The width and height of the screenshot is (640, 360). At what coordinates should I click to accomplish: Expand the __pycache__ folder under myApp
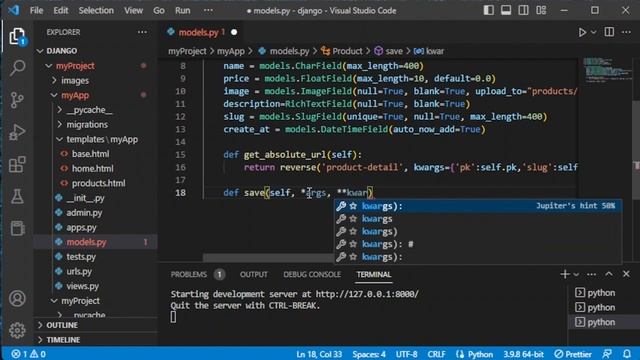pyautogui.click(x=89, y=110)
